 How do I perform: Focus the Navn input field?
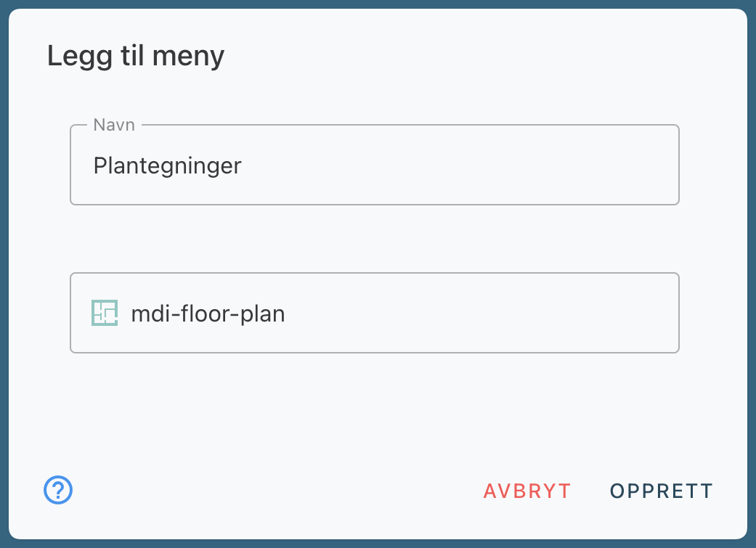pos(374,165)
